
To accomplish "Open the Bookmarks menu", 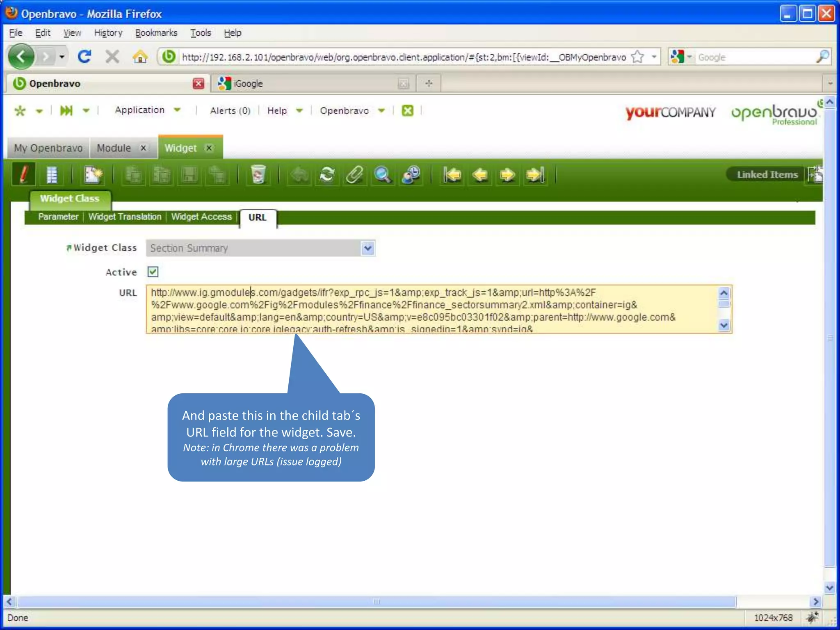I will tap(156, 33).
